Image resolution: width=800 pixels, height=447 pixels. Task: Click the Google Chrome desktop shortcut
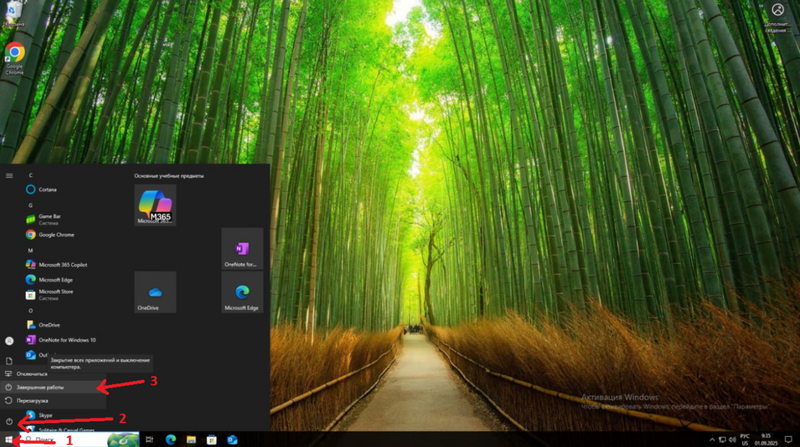pos(15,58)
